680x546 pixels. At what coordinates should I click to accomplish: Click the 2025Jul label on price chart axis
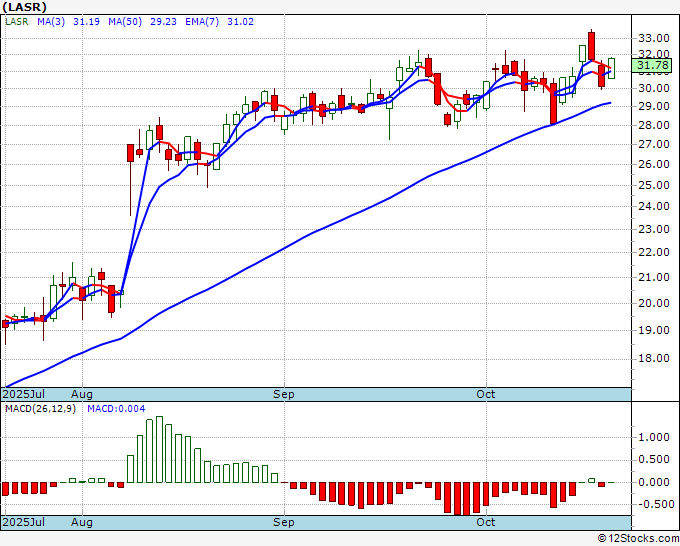[x=23, y=394]
